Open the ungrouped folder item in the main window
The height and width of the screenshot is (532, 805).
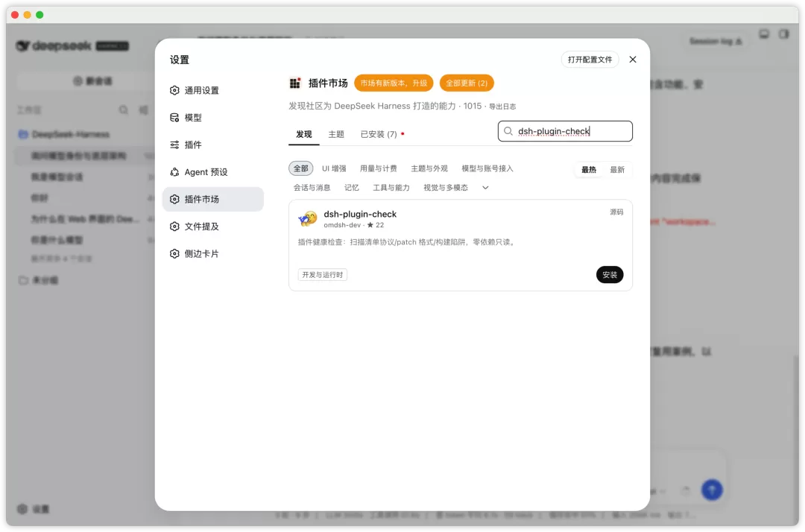[x=39, y=281]
